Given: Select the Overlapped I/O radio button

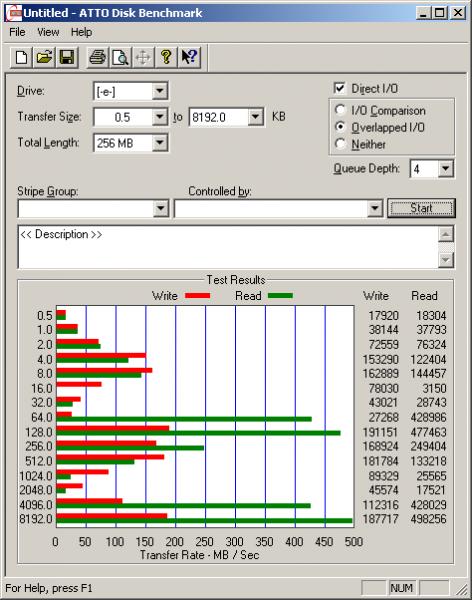Looking at the screenshot, I should coord(340,127).
